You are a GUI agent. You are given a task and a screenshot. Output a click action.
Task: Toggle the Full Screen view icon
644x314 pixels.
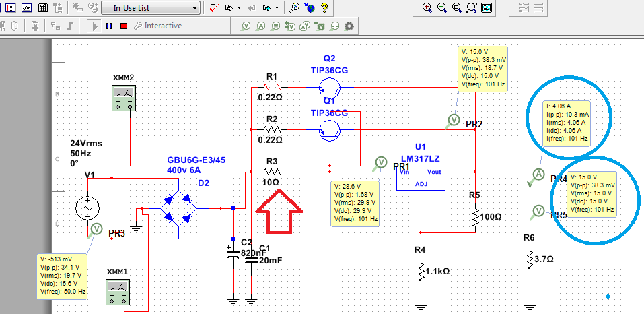click(x=487, y=7)
